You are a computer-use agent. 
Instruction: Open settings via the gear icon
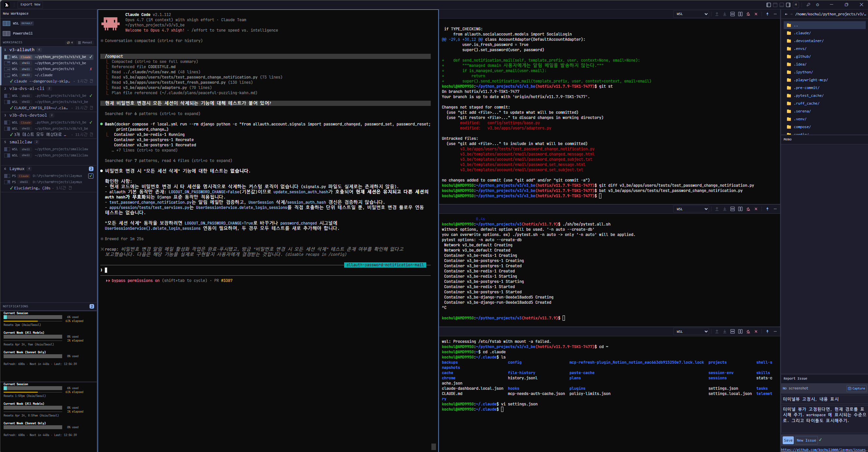(818, 5)
